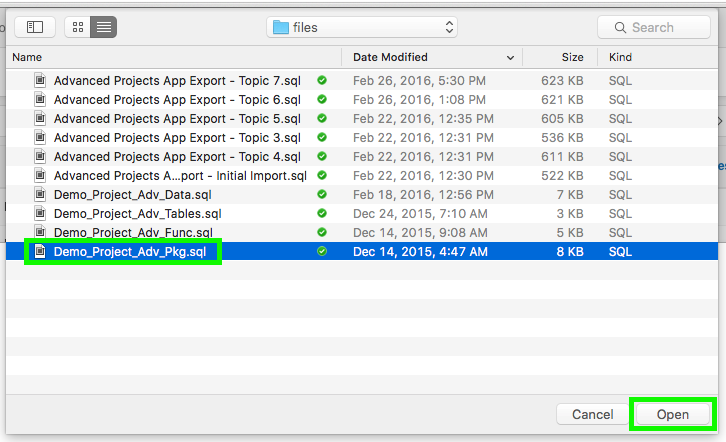Click the 7 KB size value
726x442 pixels.
570,194
